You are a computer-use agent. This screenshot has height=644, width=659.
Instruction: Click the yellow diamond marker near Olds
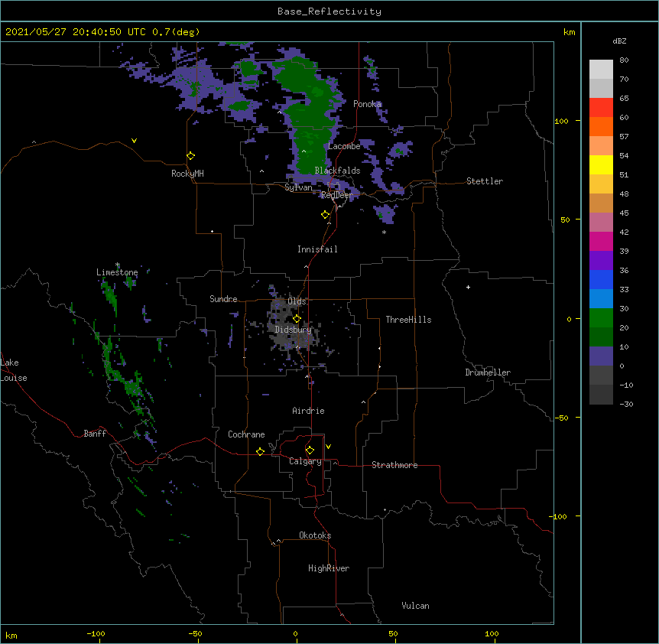click(297, 319)
